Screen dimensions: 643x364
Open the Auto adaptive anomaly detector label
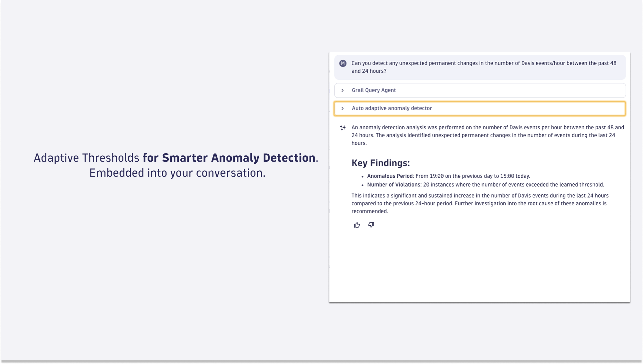point(392,108)
